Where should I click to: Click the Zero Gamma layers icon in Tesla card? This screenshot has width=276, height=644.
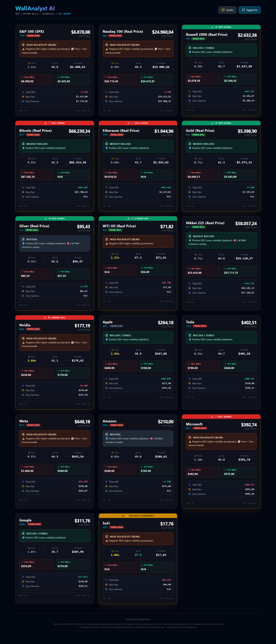pyautogui.click(x=190, y=388)
